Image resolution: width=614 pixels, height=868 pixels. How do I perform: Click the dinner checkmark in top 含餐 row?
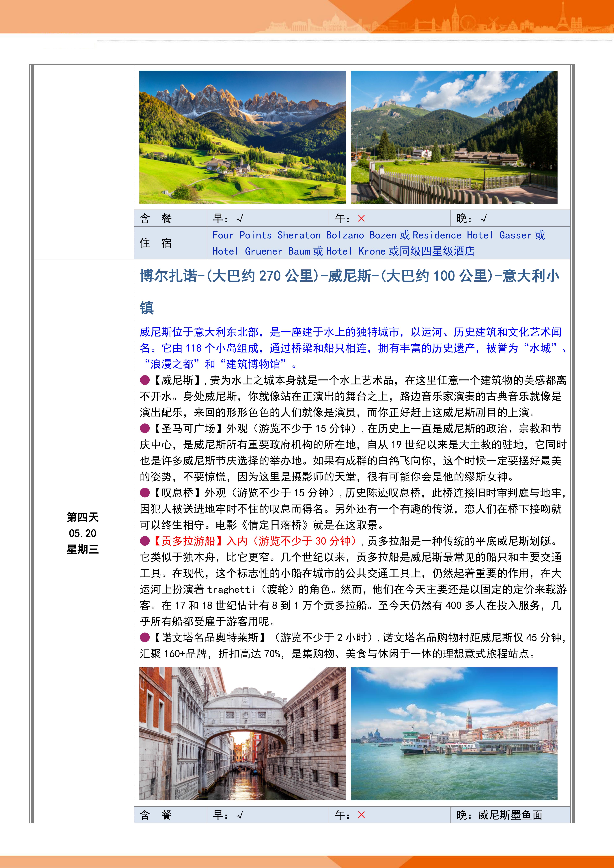pos(484,219)
